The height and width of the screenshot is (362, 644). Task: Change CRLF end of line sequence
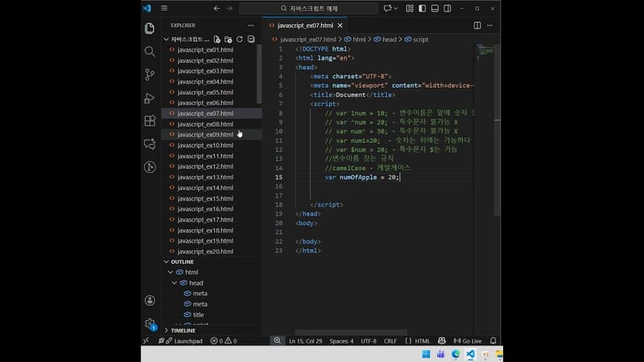click(x=390, y=341)
